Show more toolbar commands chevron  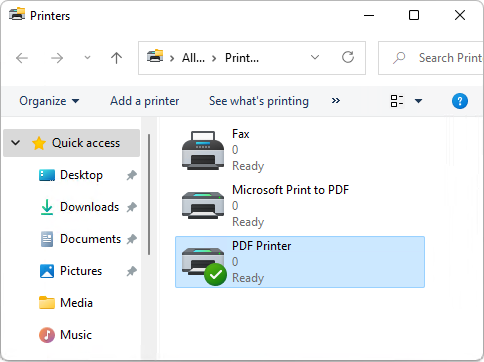pos(336,101)
